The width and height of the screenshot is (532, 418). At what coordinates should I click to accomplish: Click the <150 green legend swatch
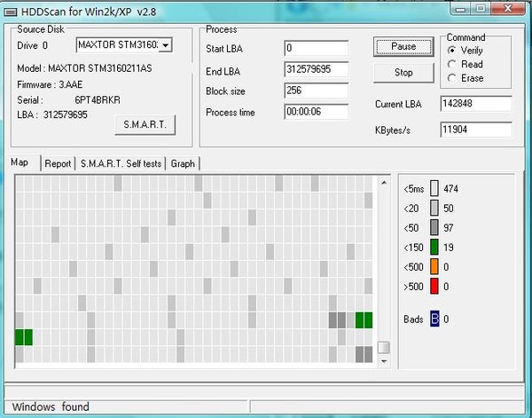click(434, 248)
